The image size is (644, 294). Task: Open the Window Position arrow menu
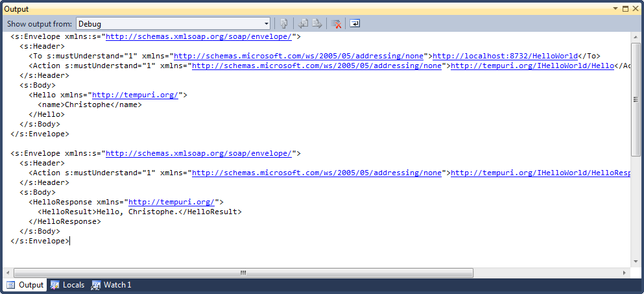[615, 8]
